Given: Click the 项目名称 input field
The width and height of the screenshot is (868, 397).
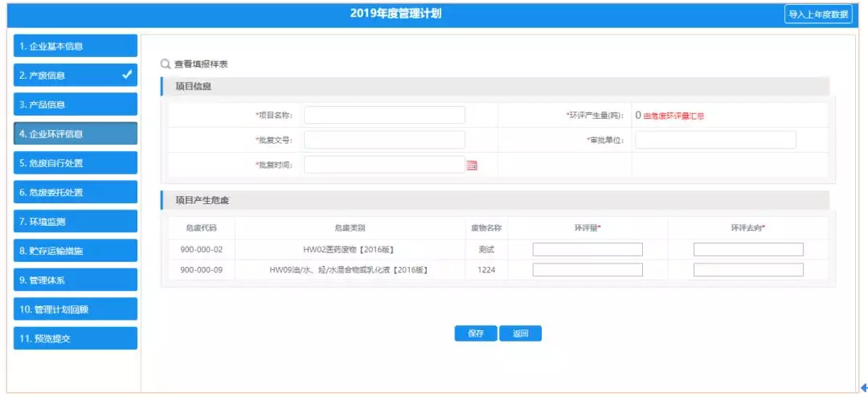Looking at the screenshot, I should 384,115.
